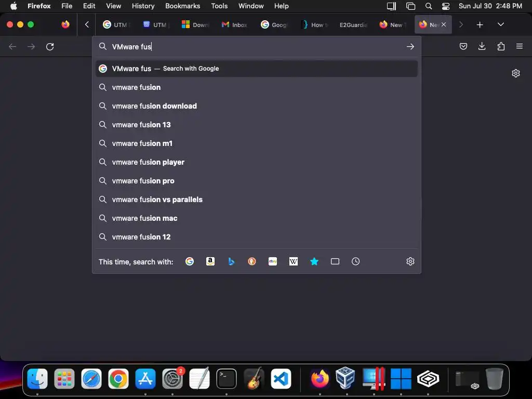Open Firefox application hamburger menu

[x=520, y=46]
